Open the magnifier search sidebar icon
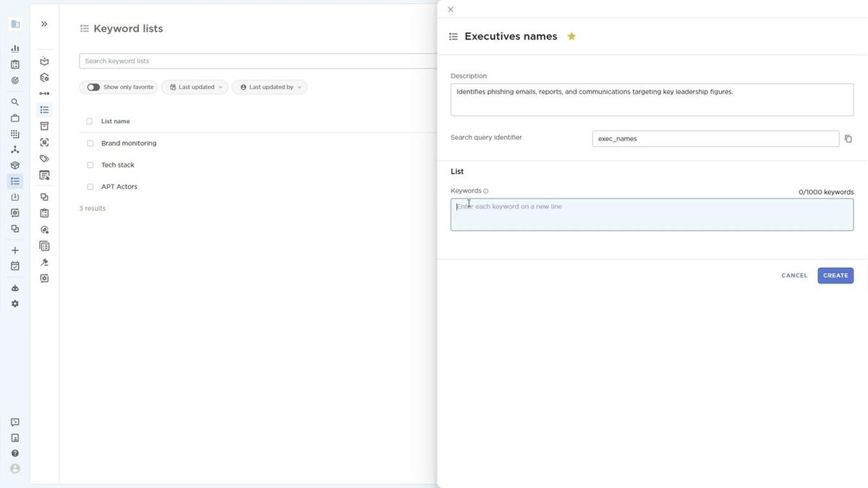 [x=15, y=102]
